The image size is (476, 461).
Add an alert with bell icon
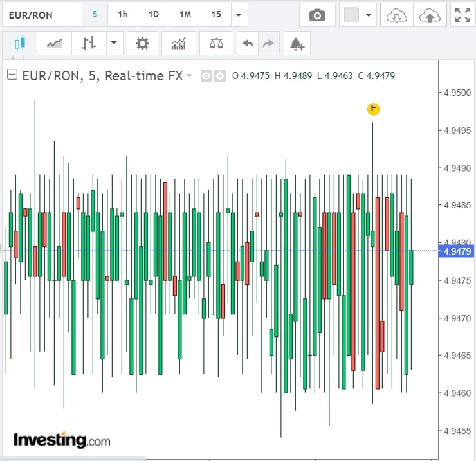[297, 44]
